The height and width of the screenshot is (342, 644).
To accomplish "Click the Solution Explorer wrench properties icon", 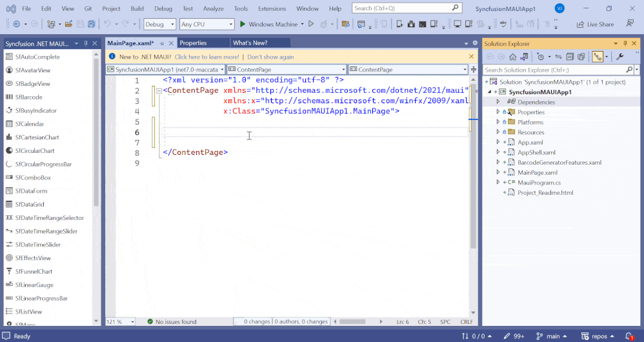I will coord(619,57).
